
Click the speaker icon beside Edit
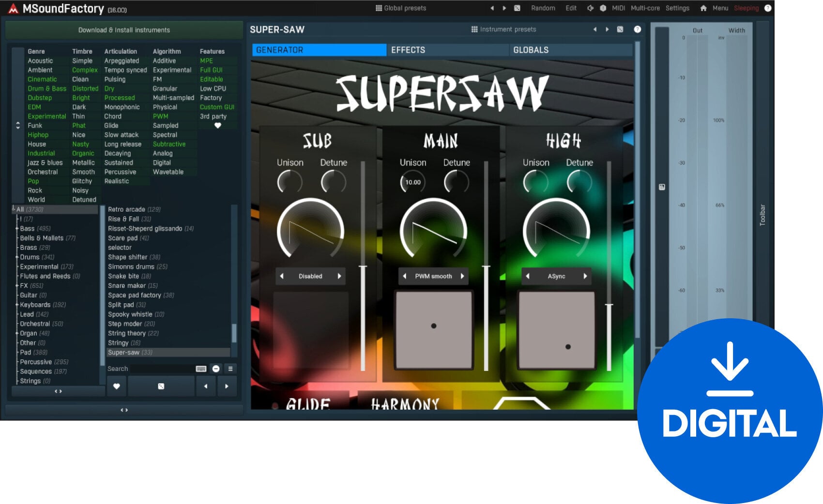590,8
